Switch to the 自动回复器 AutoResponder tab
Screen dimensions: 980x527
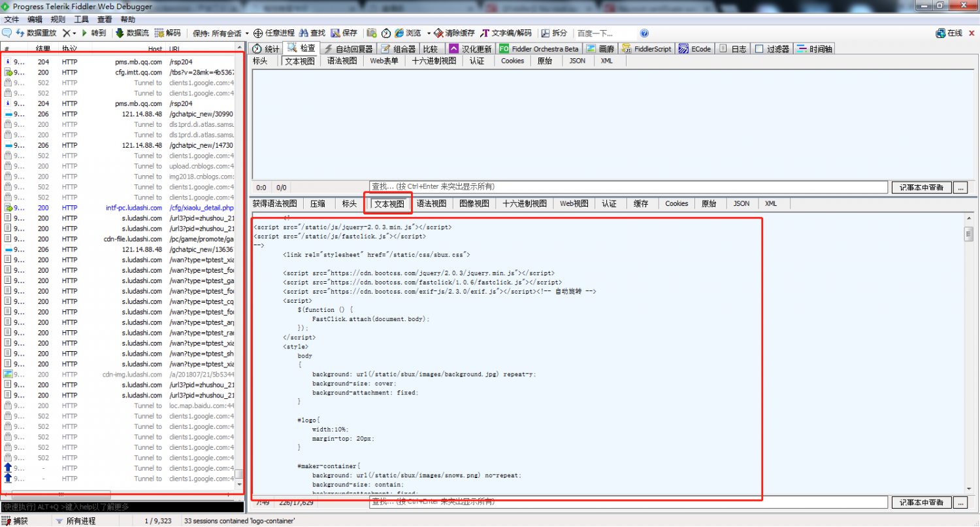click(x=348, y=49)
